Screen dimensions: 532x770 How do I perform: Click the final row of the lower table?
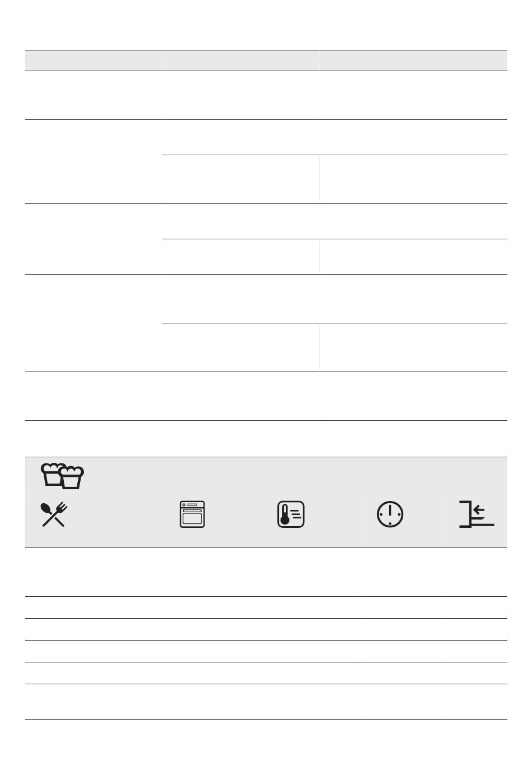266,702
